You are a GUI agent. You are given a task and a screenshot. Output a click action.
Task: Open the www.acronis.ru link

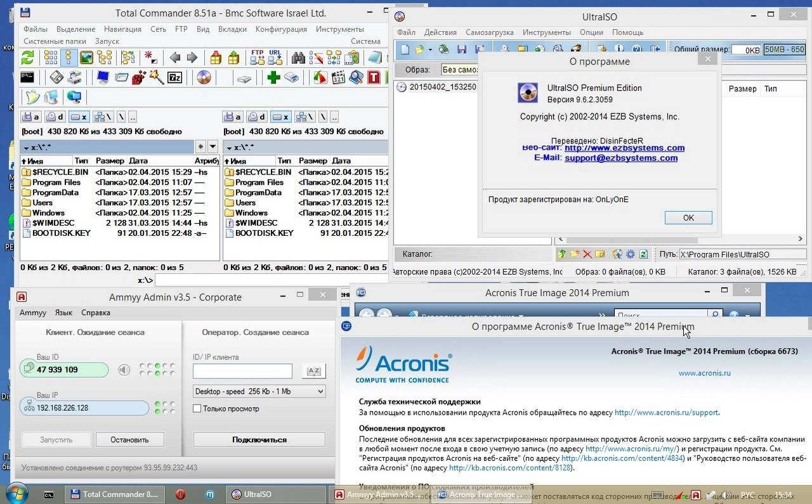tap(704, 373)
